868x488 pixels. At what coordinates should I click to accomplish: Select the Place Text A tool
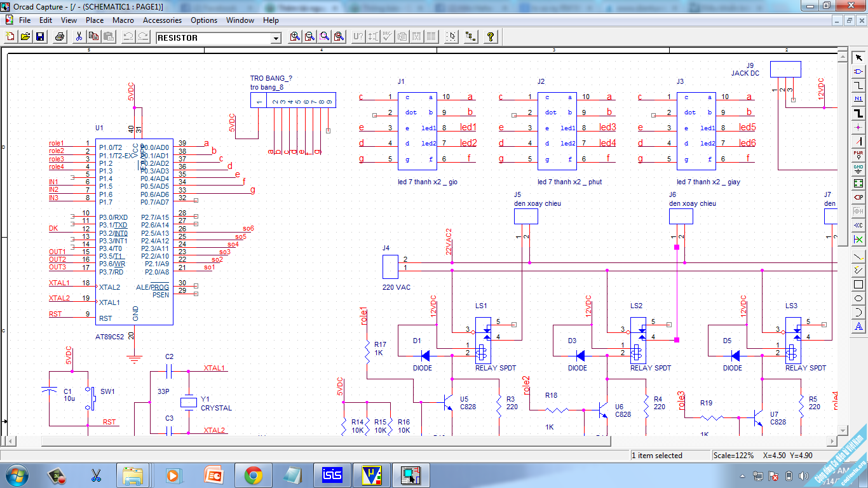(x=858, y=327)
